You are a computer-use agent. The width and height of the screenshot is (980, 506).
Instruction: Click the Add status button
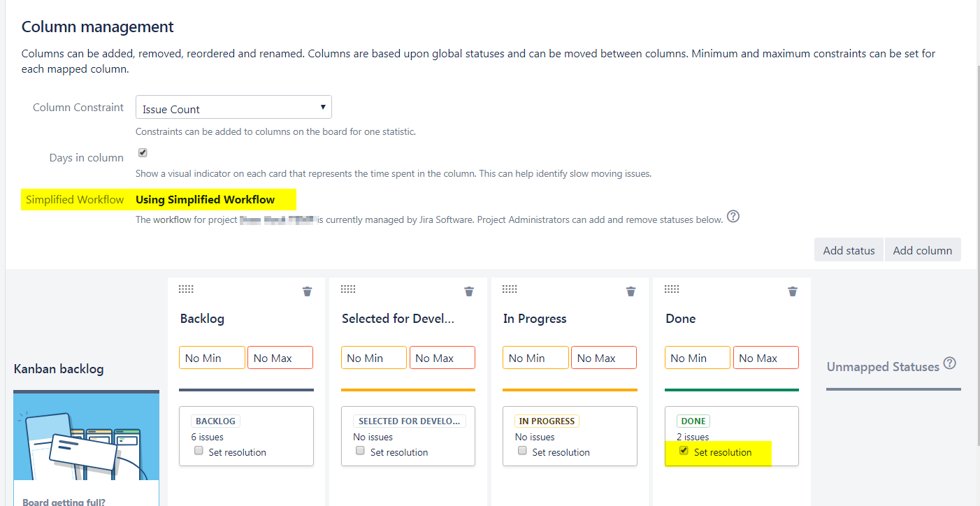[849, 250]
